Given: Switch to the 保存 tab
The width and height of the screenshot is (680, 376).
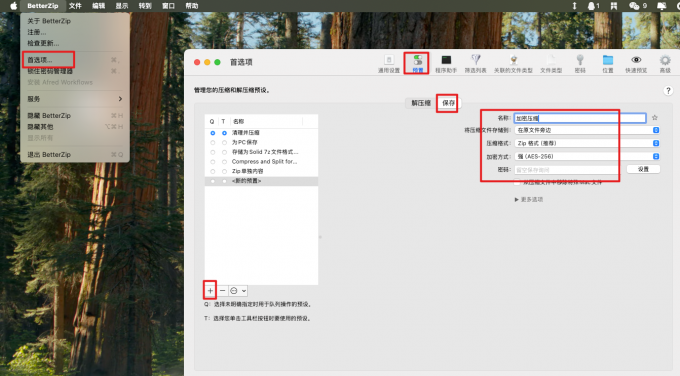Looking at the screenshot, I should (x=448, y=103).
